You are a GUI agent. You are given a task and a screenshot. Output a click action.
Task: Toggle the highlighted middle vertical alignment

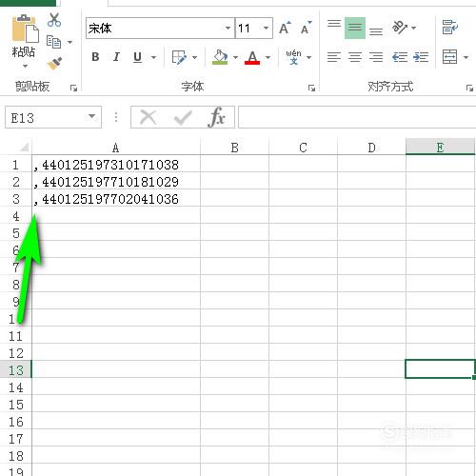(355, 28)
